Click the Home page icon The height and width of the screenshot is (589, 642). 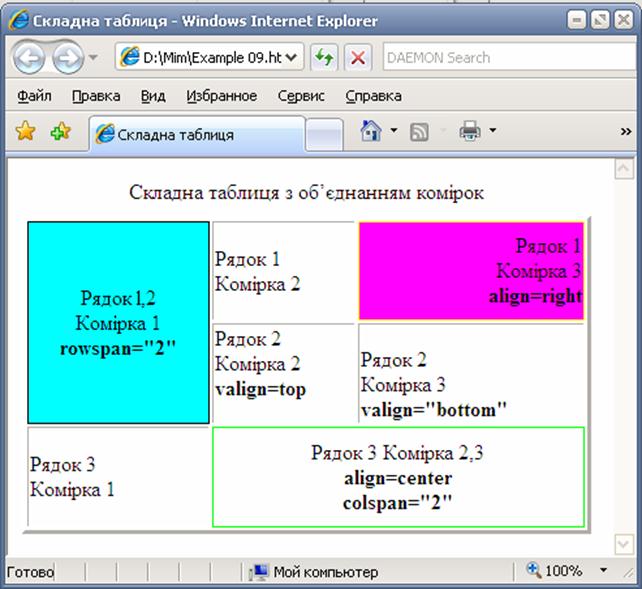(371, 131)
